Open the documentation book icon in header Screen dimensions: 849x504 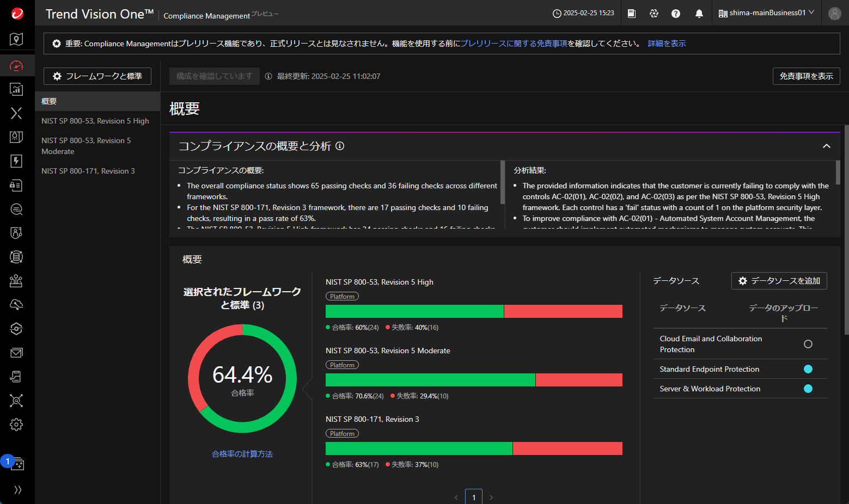(x=632, y=14)
